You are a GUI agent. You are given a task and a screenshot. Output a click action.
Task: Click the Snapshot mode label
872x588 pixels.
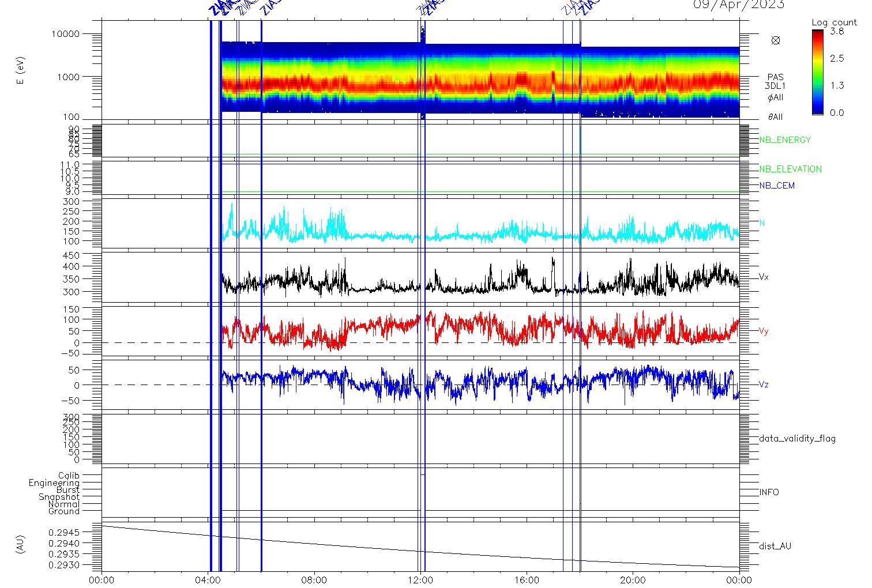[x=59, y=497]
